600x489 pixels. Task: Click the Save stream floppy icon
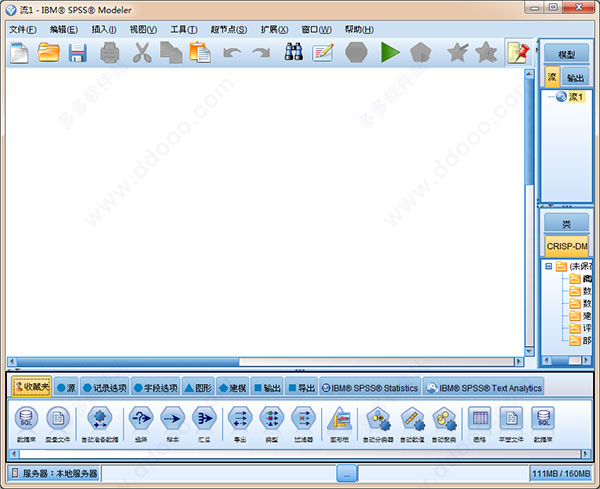pos(78,53)
